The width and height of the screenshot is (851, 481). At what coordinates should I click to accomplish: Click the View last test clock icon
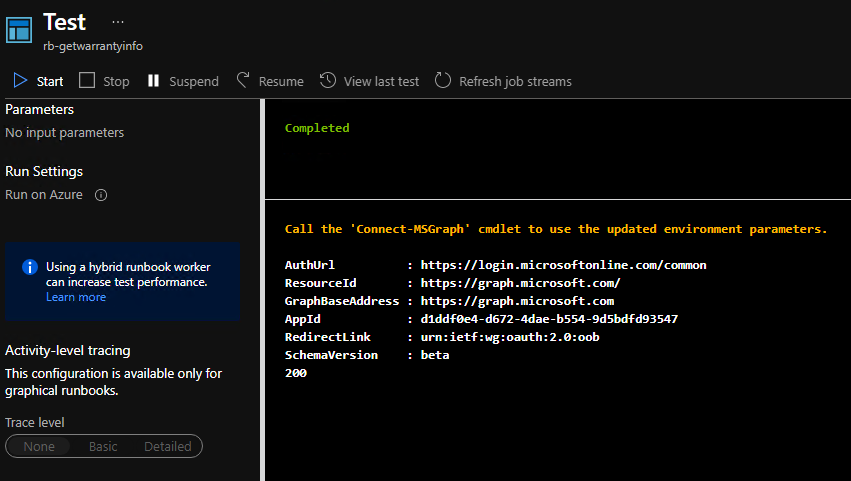(x=327, y=80)
